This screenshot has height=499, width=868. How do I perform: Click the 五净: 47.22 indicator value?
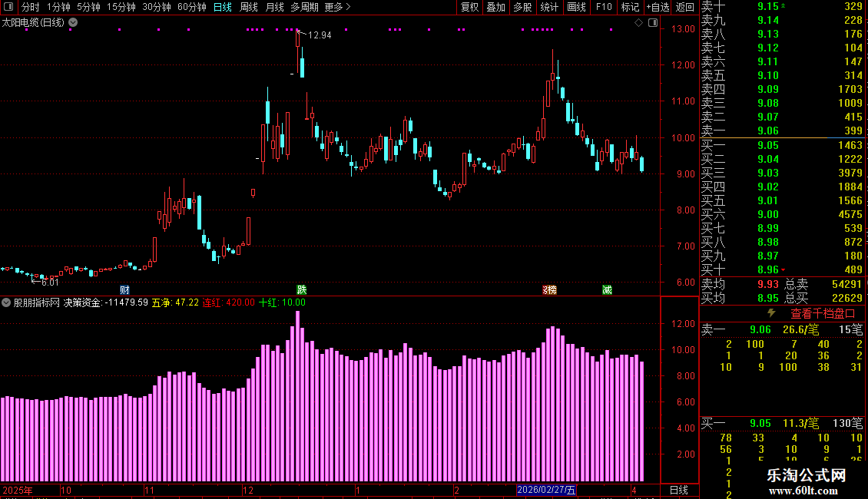pos(175,302)
